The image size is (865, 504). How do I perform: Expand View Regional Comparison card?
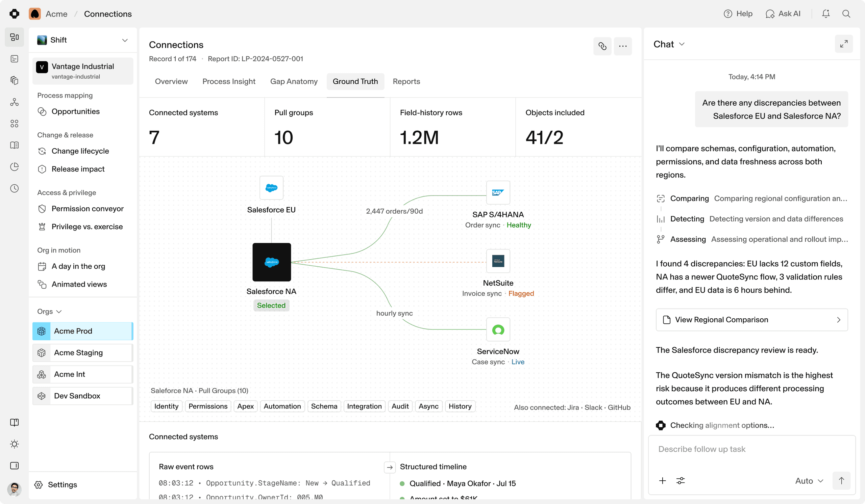pyautogui.click(x=752, y=320)
